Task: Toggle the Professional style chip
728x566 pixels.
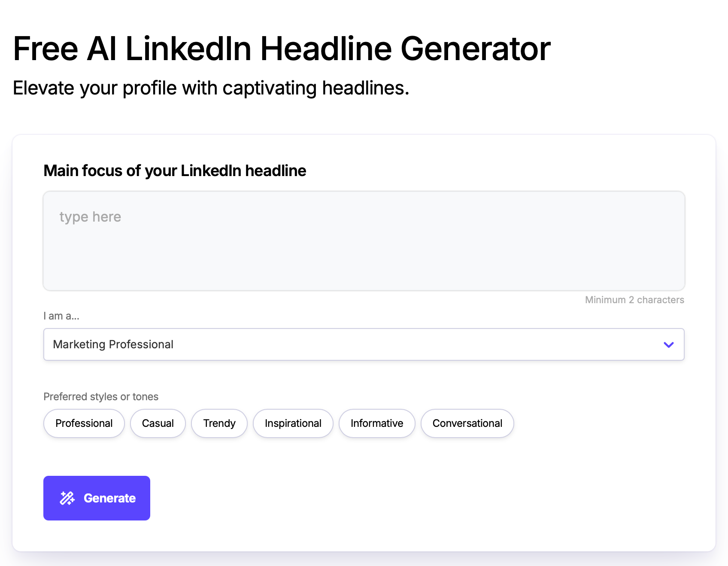Action: pos(84,423)
